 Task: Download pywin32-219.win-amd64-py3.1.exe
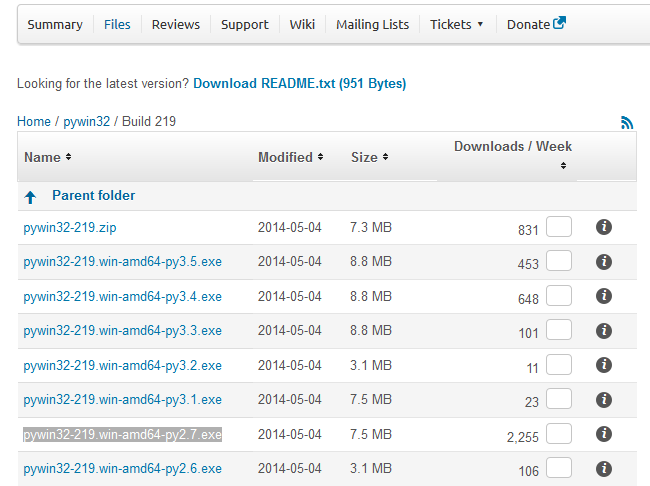pyautogui.click(x=122, y=399)
